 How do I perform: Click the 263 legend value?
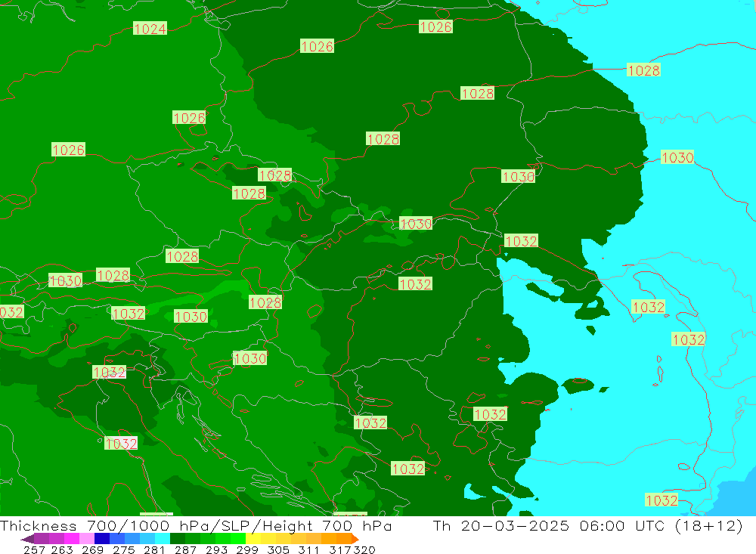click(x=62, y=549)
